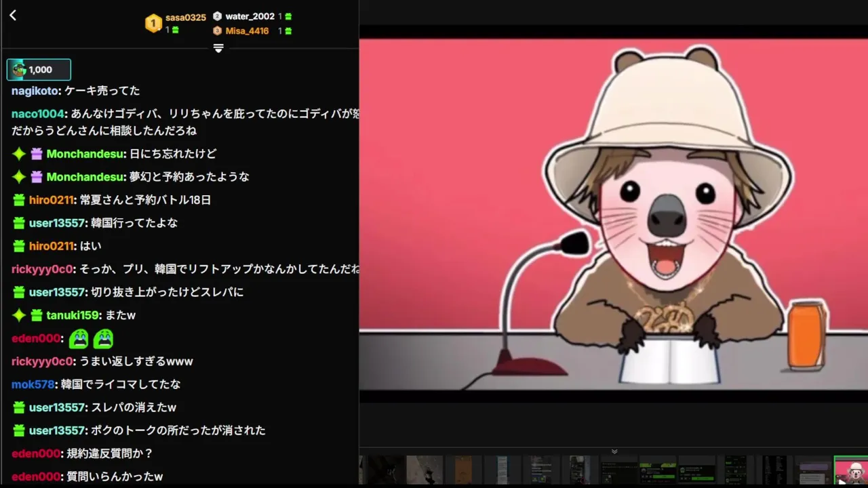Click the green sparkle badge on 夢幻と予約 message

point(19,178)
